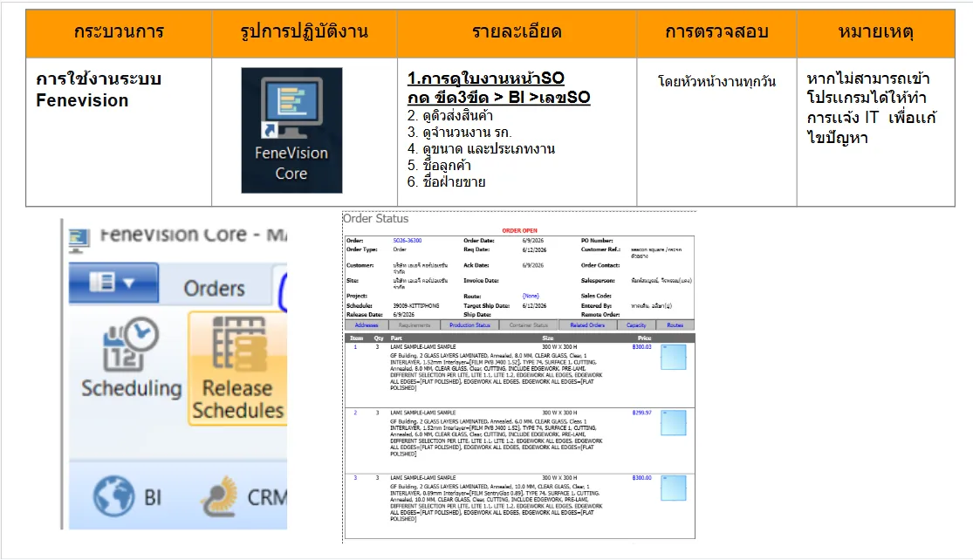Click the (None) route link
This screenshot has height=560, width=973.
coord(531,296)
